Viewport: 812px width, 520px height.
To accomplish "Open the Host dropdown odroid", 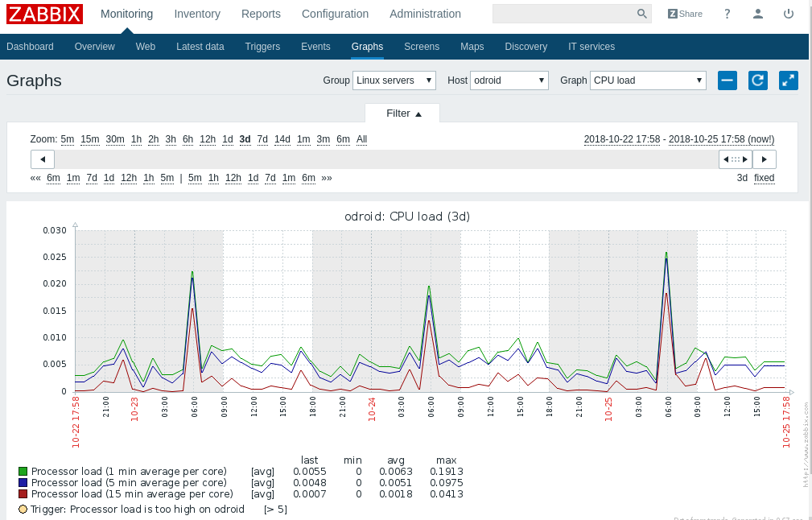I will [x=509, y=80].
